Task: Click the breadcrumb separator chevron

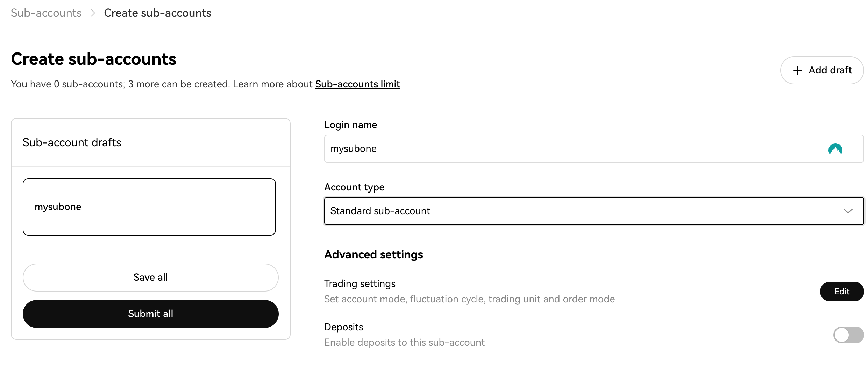Action: [93, 13]
